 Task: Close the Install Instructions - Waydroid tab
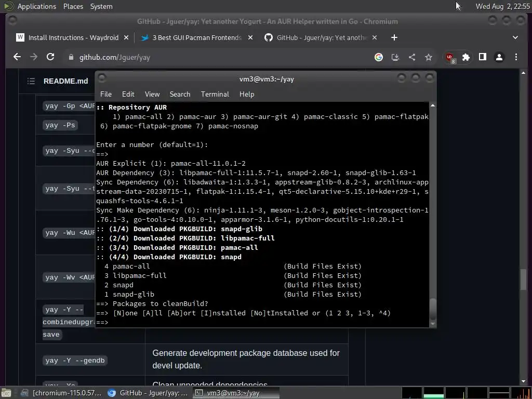(126, 37)
